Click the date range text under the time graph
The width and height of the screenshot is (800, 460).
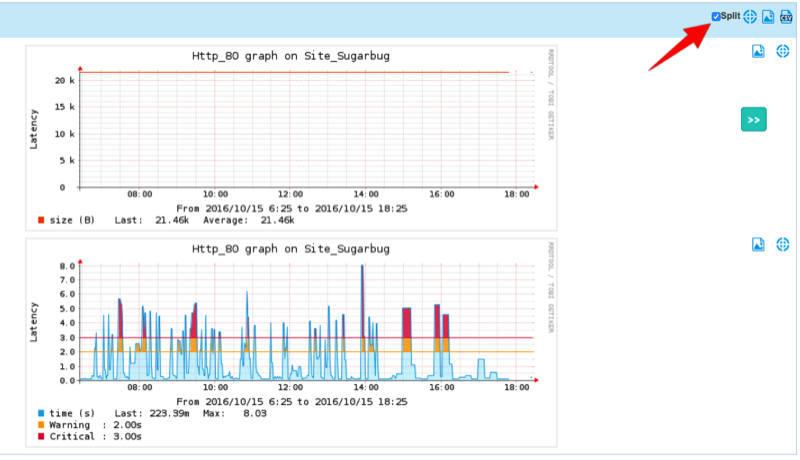(290, 401)
